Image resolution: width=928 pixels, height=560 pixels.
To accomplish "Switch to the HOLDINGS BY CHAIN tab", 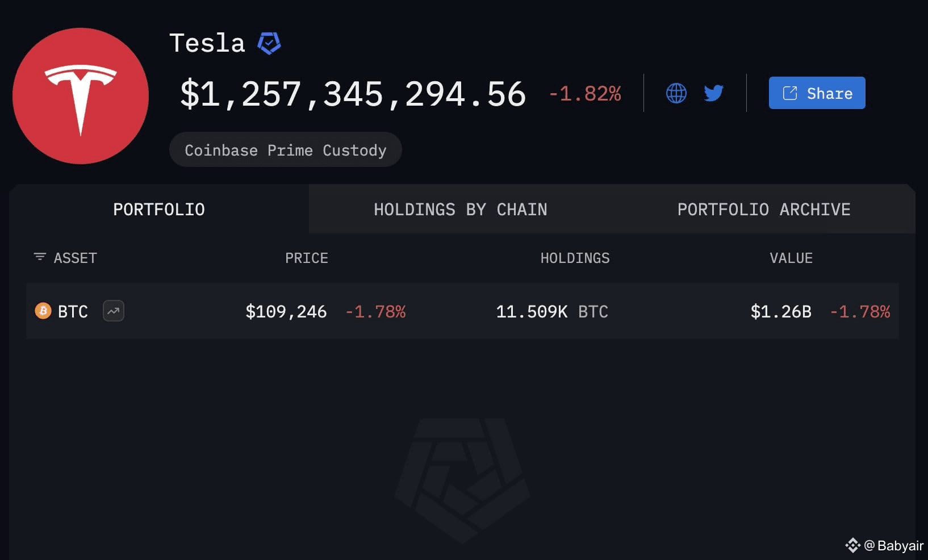I will [461, 209].
